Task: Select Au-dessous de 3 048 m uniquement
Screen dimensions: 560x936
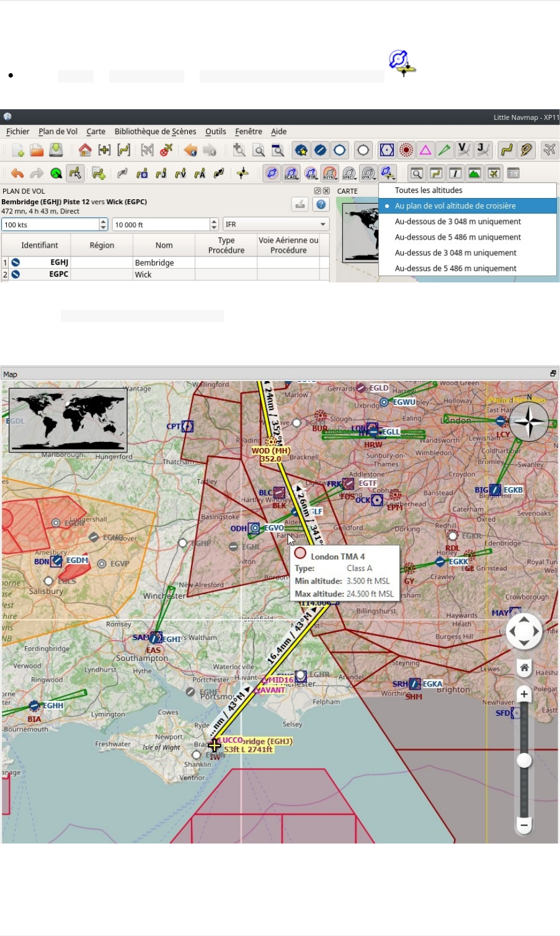Action: 468,222
